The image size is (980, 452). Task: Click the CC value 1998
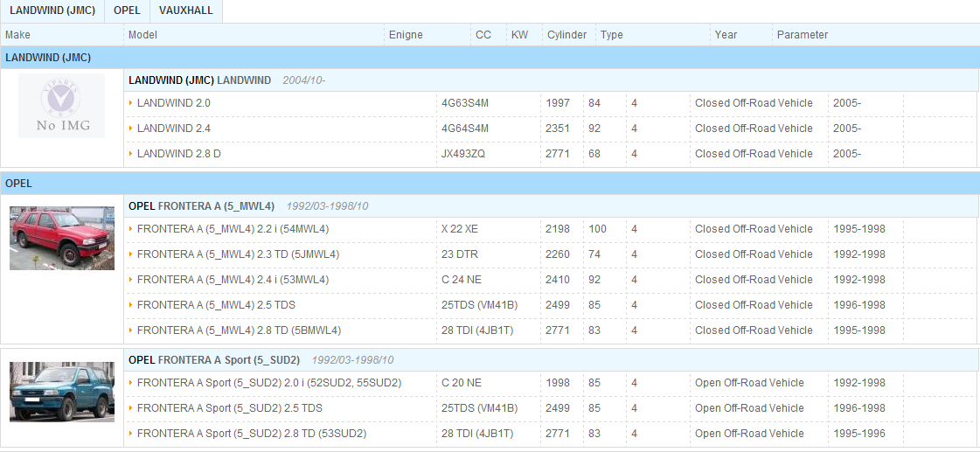558,383
